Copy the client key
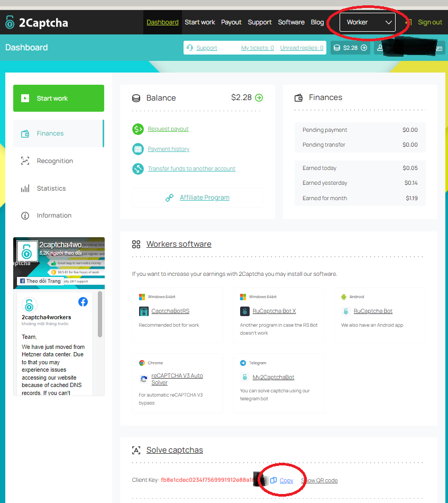Viewport: 448px width, 503px height. pos(282,480)
